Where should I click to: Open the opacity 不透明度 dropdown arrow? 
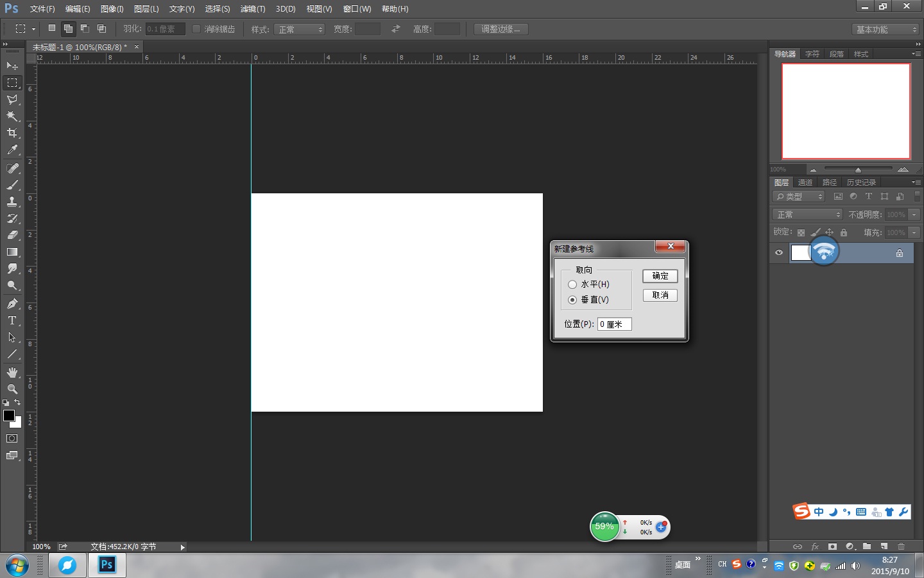click(914, 215)
